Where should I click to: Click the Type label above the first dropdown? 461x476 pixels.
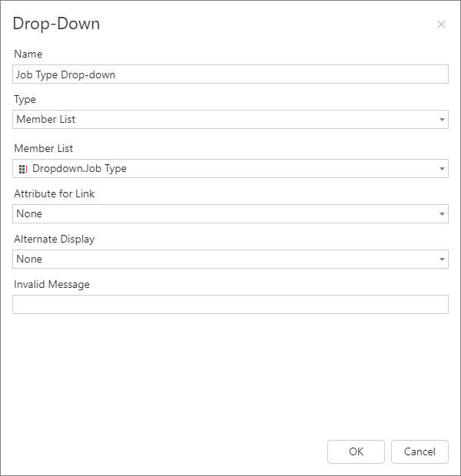25,100
